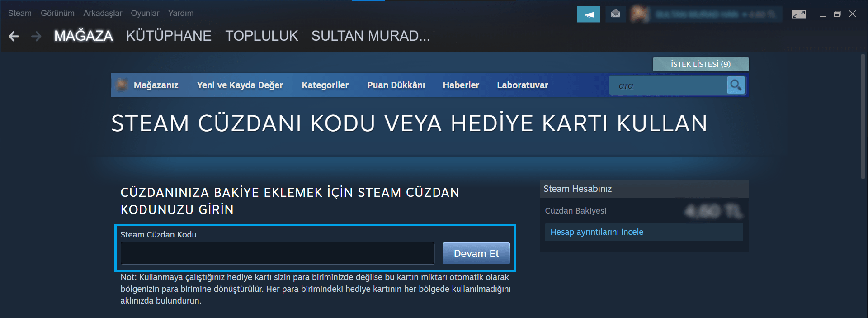
Task: Go to the KÜTÜPHANE tab
Action: (x=169, y=36)
